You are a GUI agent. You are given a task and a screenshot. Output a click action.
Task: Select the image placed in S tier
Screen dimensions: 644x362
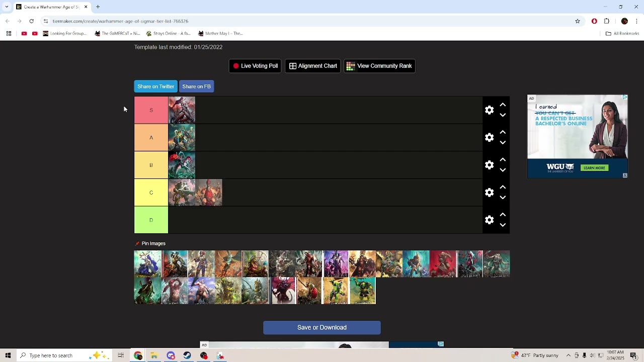[x=182, y=110]
